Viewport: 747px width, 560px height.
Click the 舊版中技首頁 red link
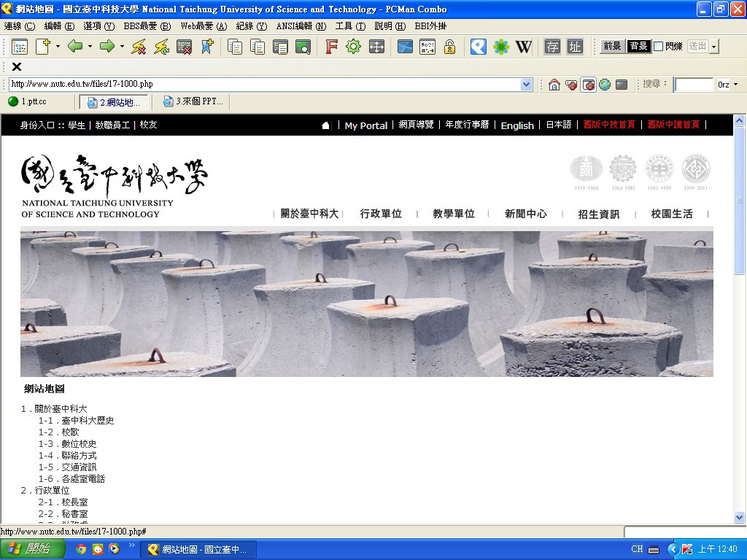tap(609, 125)
